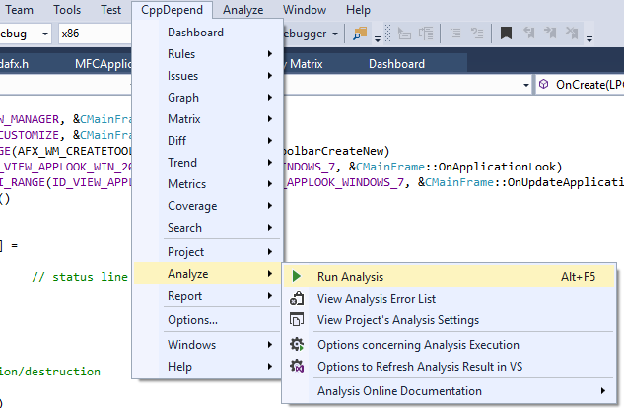Choose View Analysis Error List
This screenshot has height=408, width=624.
(x=450, y=299)
